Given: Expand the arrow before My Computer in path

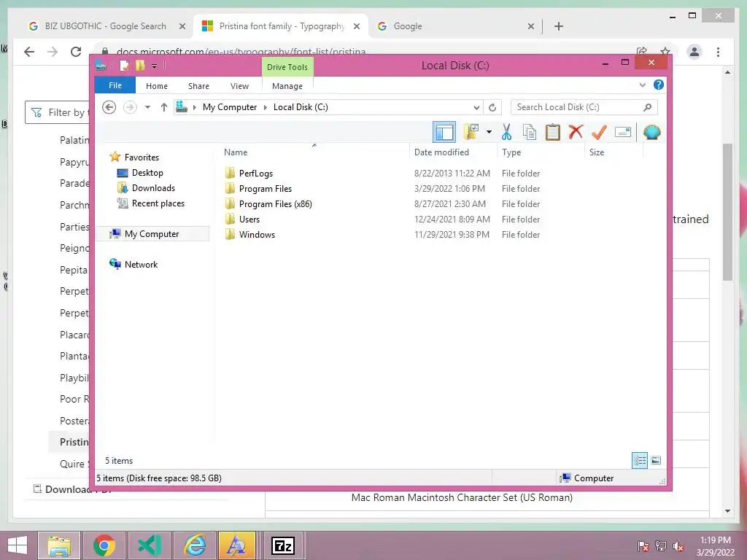Looking at the screenshot, I should [194, 108].
